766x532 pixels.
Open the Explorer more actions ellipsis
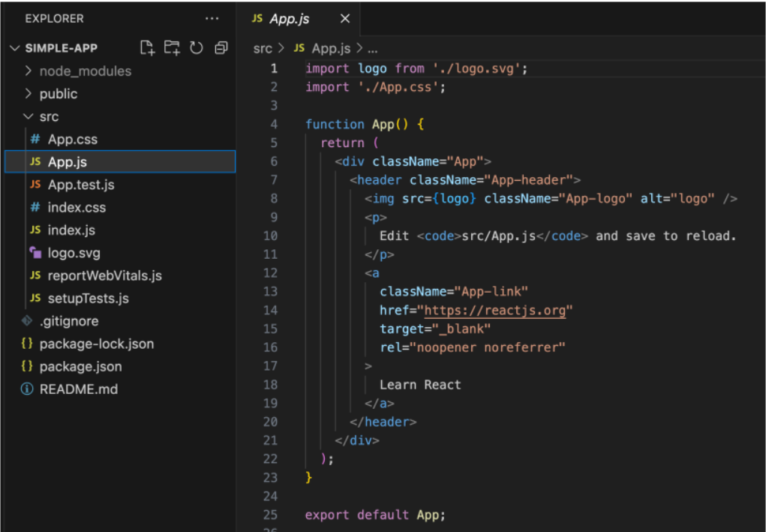click(212, 18)
